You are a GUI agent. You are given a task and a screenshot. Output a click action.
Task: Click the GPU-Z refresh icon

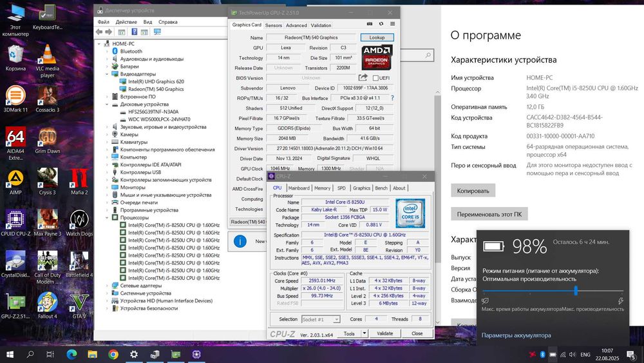(x=381, y=24)
